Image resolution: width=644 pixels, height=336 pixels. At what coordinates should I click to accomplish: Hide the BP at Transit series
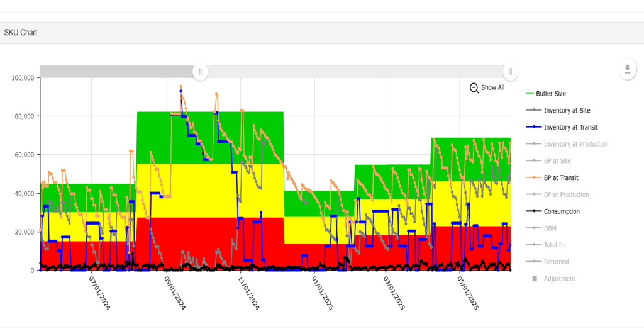pyautogui.click(x=560, y=178)
